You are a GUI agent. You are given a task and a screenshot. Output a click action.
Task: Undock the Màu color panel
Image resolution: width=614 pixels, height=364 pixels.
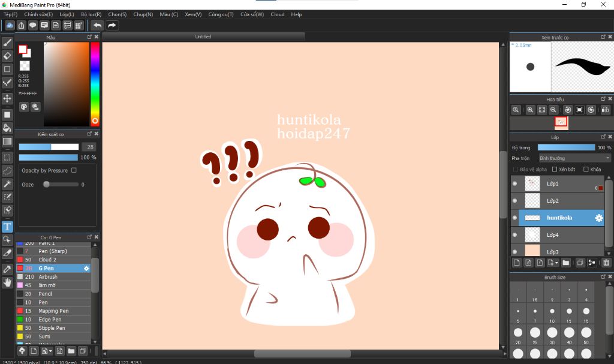click(x=89, y=37)
